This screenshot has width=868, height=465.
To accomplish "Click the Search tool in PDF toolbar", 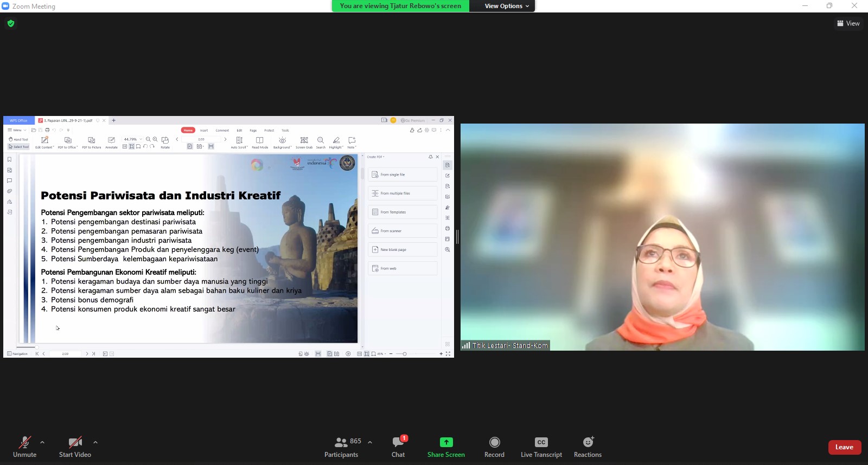I will [321, 142].
